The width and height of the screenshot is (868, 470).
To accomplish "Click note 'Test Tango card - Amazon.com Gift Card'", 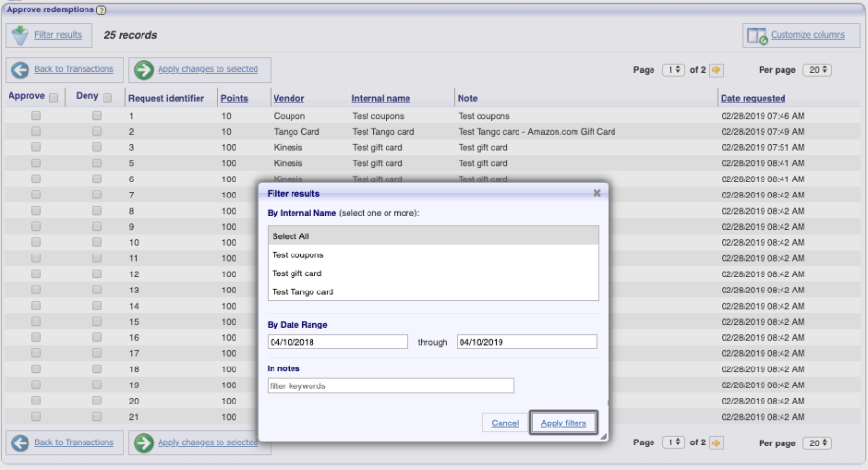I will point(537,132).
